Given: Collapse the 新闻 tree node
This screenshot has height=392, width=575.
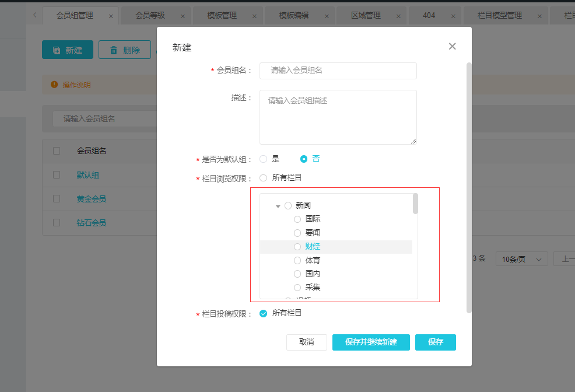Looking at the screenshot, I should tap(278, 206).
